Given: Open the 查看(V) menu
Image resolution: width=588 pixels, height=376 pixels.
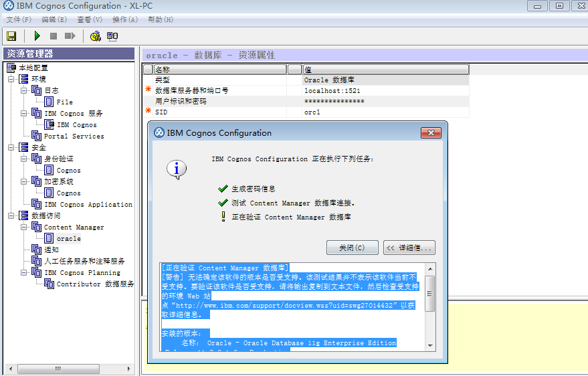Looking at the screenshot, I should [90, 19].
